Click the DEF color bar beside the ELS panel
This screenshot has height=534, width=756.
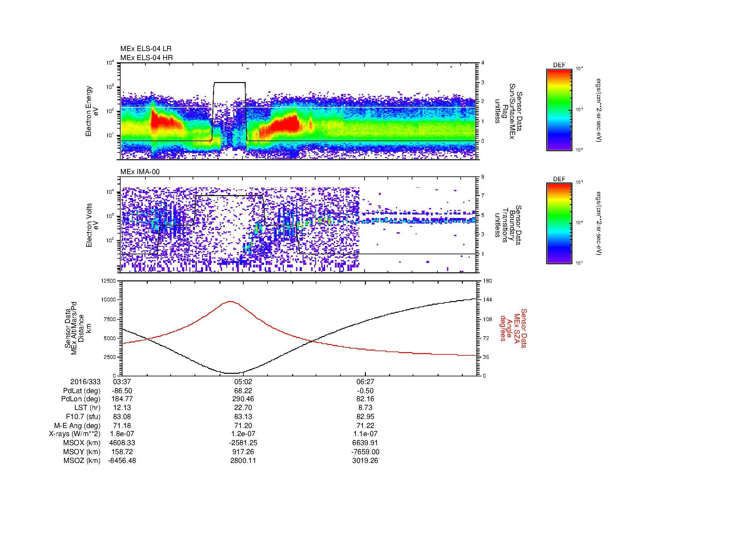tap(559, 110)
